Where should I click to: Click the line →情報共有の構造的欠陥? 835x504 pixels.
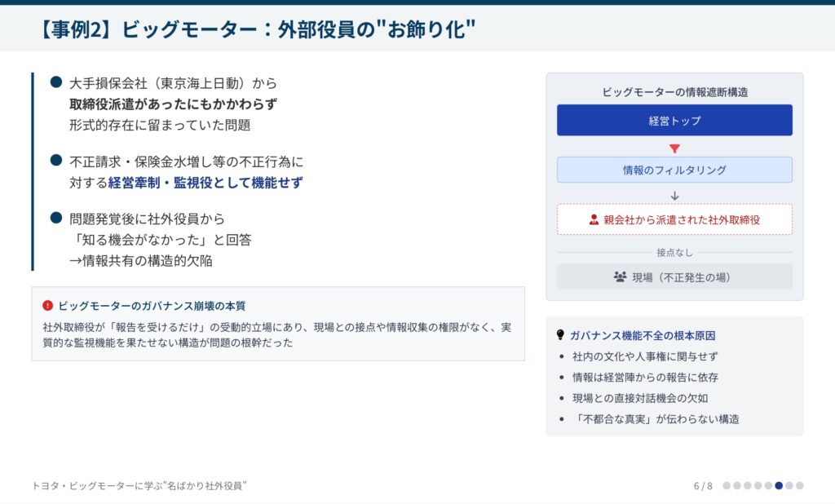[140, 260]
